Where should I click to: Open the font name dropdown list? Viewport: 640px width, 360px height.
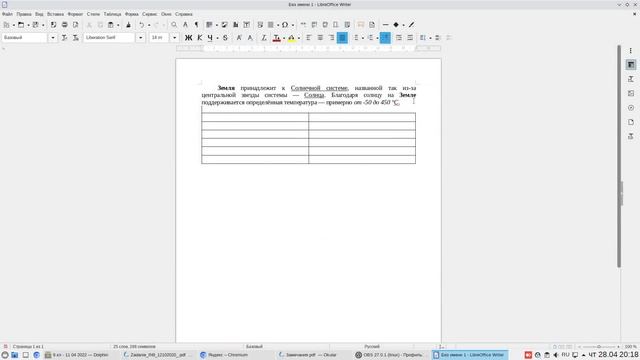(x=140, y=38)
